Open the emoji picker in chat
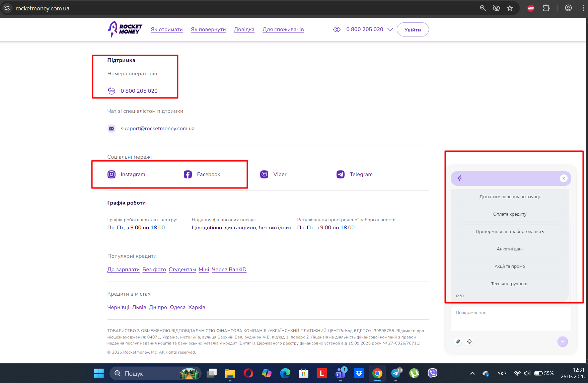The image size is (588, 383). (469, 341)
